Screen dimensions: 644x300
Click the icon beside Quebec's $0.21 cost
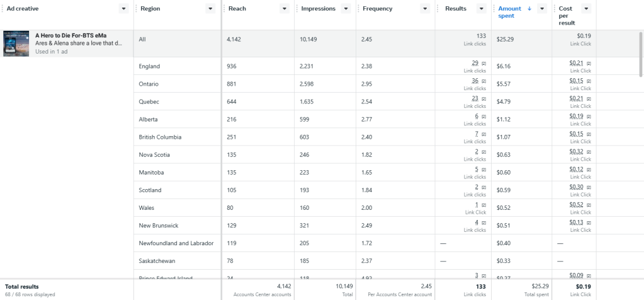point(589,99)
